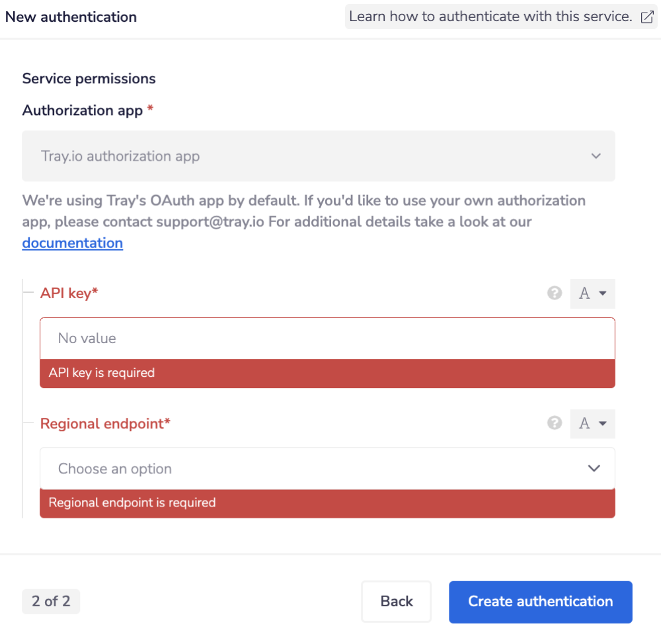Click the help icon beside Regional endpoint
Viewport: 661px width, 644px height.
click(554, 423)
